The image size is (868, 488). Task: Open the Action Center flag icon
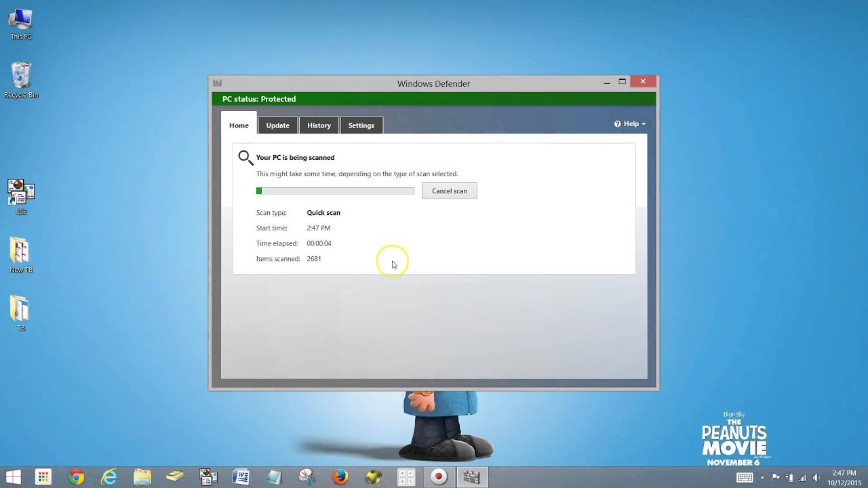click(x=776, y=477)
